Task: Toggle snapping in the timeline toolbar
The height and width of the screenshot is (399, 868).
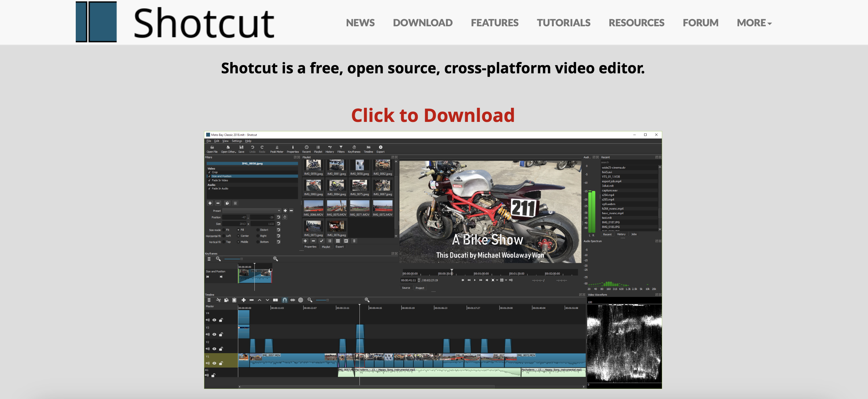Action: (x=285, y=300)
